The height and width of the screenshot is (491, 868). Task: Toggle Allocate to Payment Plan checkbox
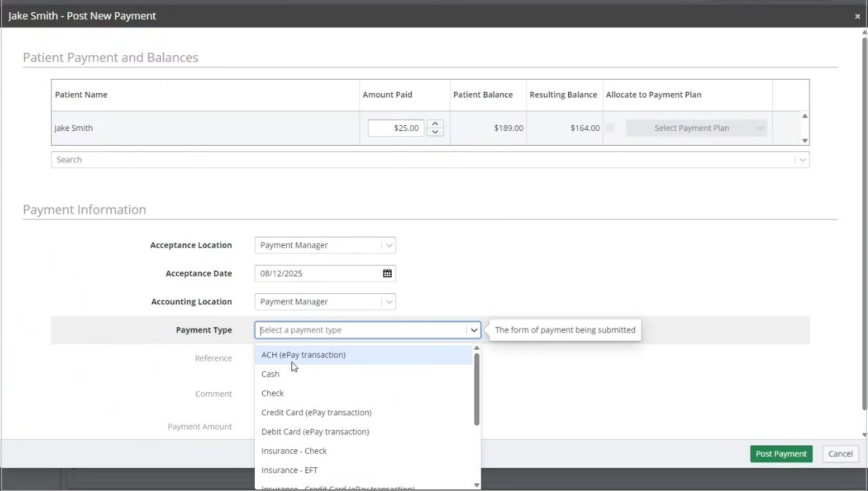point(611,128)
